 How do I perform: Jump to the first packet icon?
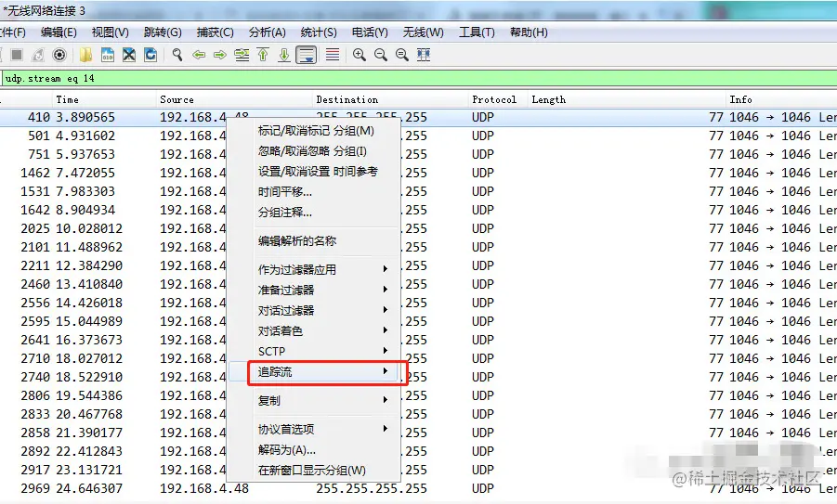[263, 55]
